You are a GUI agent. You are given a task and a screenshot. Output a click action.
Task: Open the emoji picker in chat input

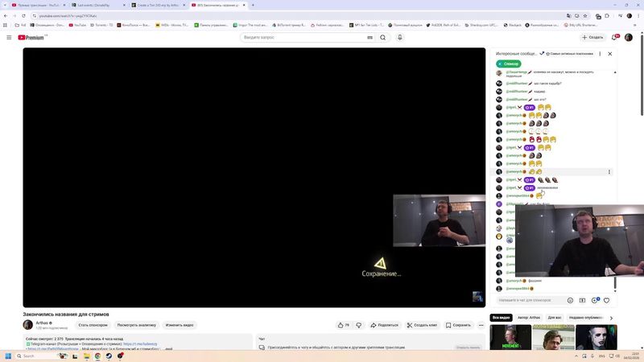pyautogui.click(x=570, y=300)
